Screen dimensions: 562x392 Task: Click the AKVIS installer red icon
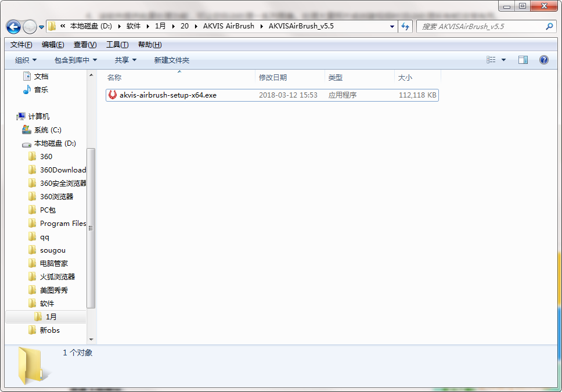pyautogui.click(x=113, y=95)
